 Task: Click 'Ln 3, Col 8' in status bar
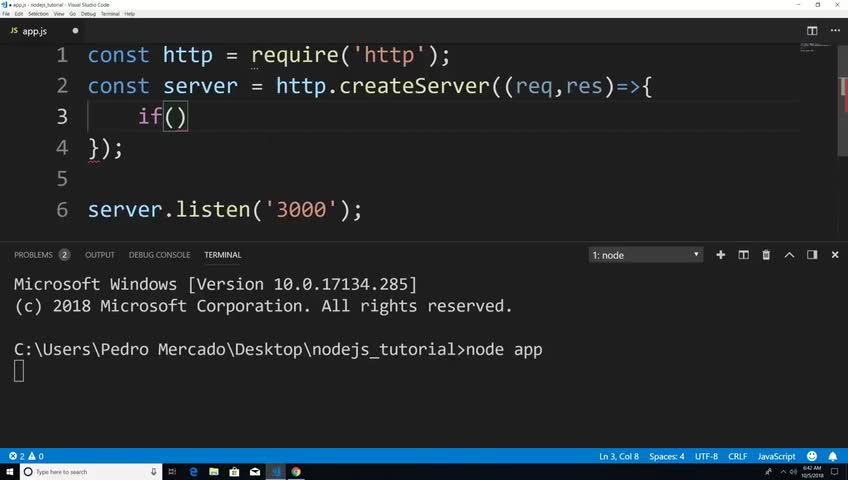pos(619,456)
